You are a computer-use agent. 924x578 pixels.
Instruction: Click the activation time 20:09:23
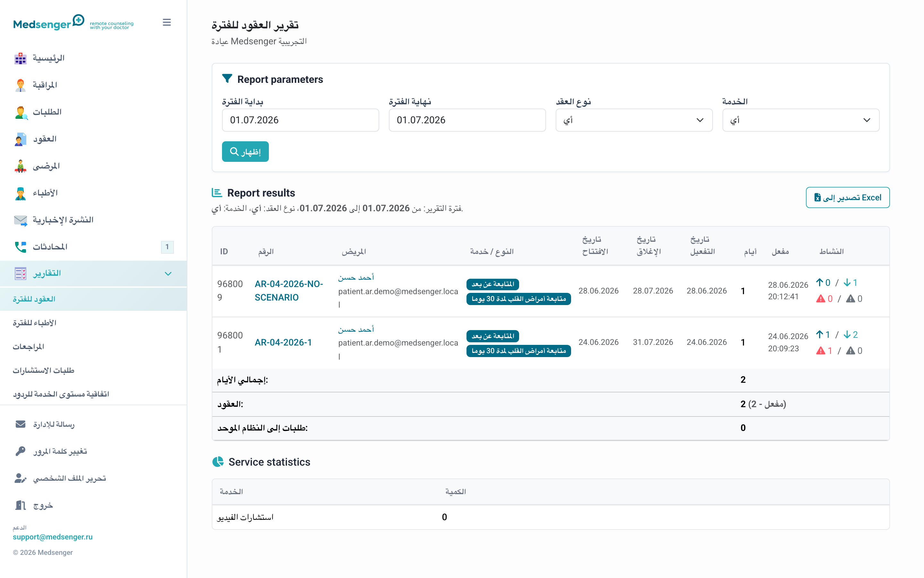783,349
